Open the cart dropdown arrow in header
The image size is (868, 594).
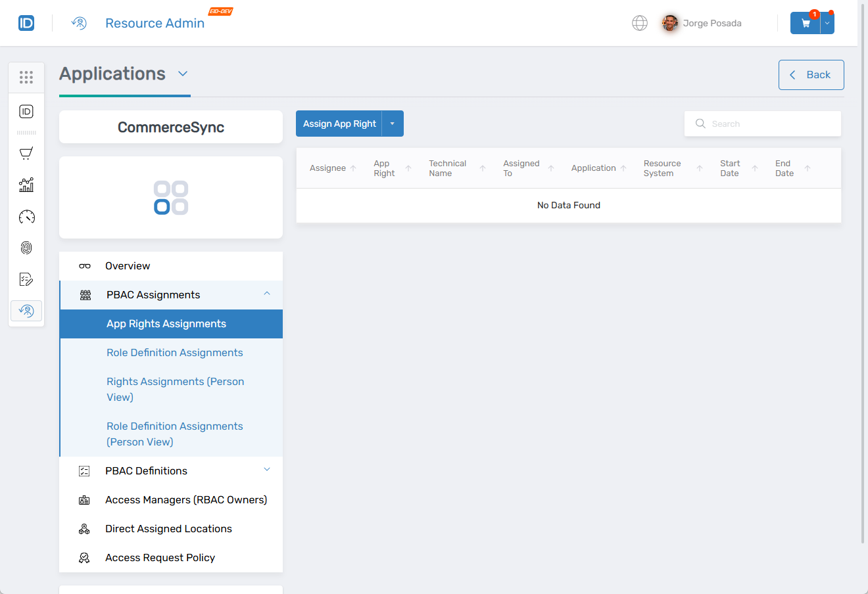827,23
